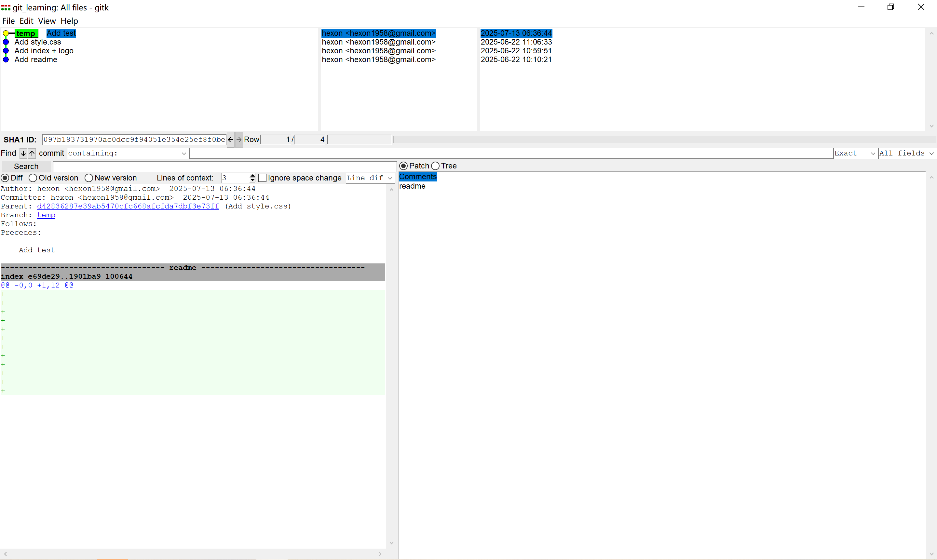Open the 'containing:' find type dropdown
This screenshot has width=937, height=560.
click(x=183, y=153)
